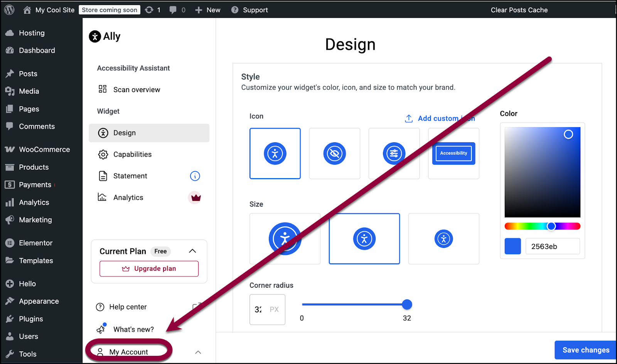Choose the Accessibility text label icon option
This screenshot has width=617, height=364.
[x=453, y=153]
